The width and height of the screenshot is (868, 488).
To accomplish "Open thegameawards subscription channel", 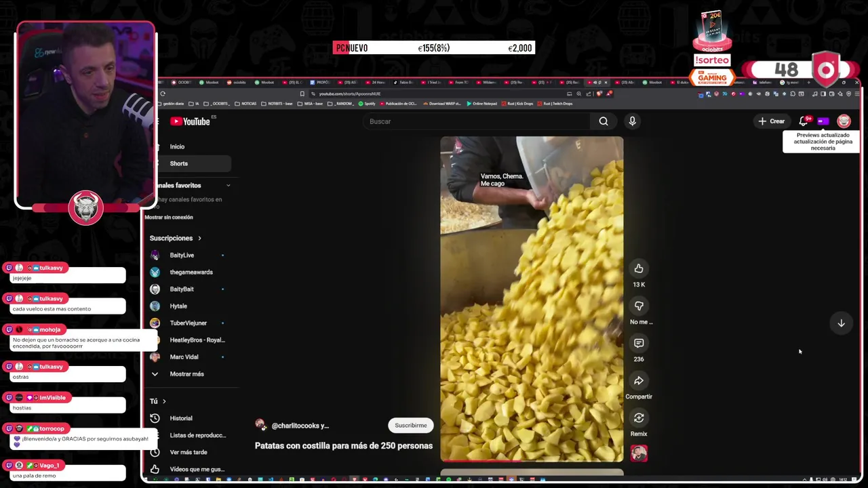I will pyautogui.click(x=191, y=272).
